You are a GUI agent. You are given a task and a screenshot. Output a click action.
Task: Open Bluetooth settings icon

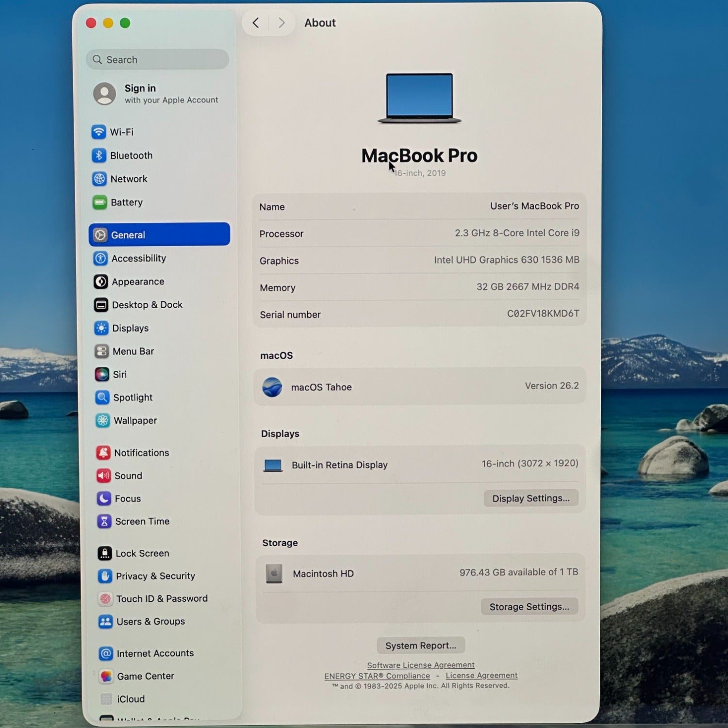tap(99, 155)
